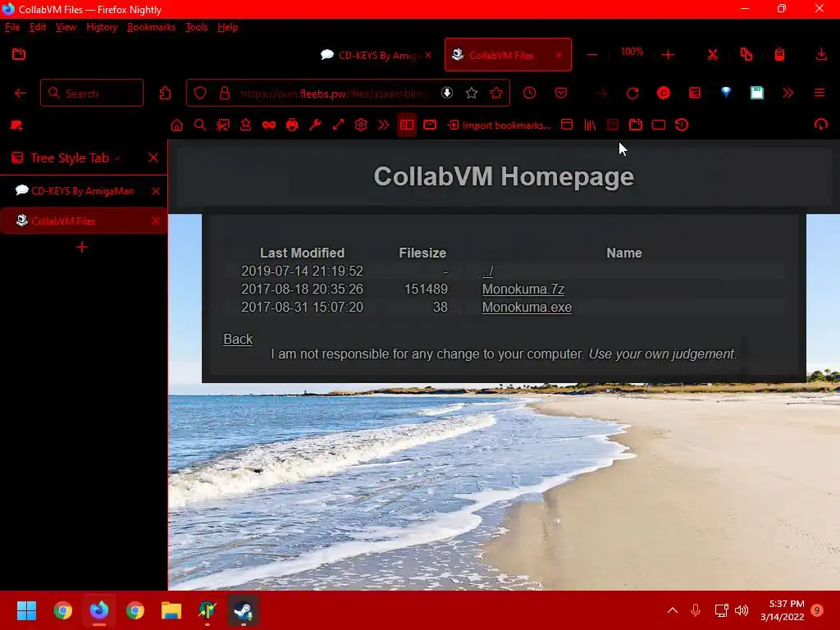Viewport: 840px width, 630px height.
Task: Click the restore session history icon
Action: 682,125
